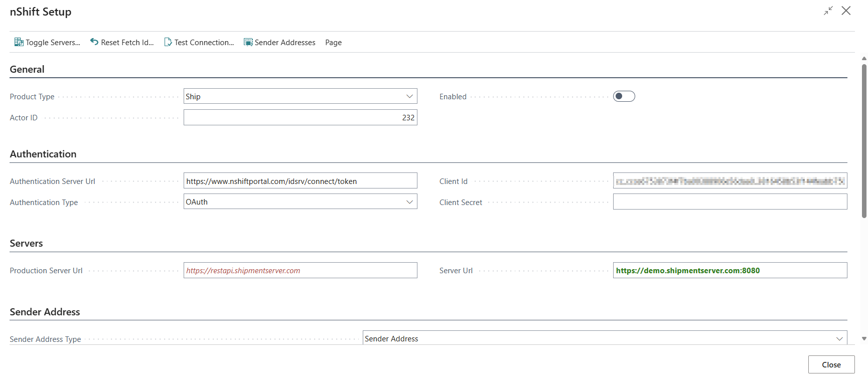868x385 pixels.
Task: Click the empty Client Secret field
Action: (730, 202)
